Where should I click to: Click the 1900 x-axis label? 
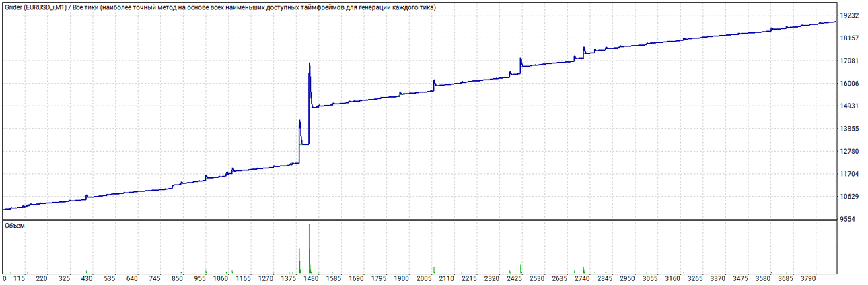coord(401,278)
